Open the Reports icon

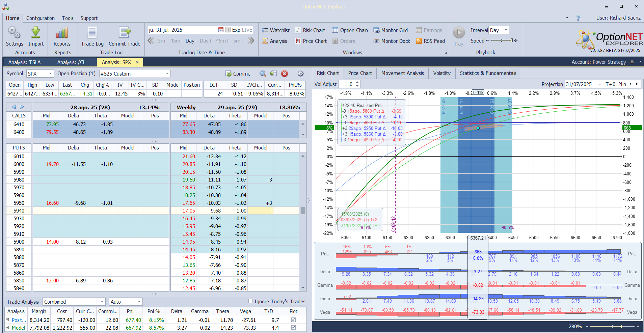[62, 36]
